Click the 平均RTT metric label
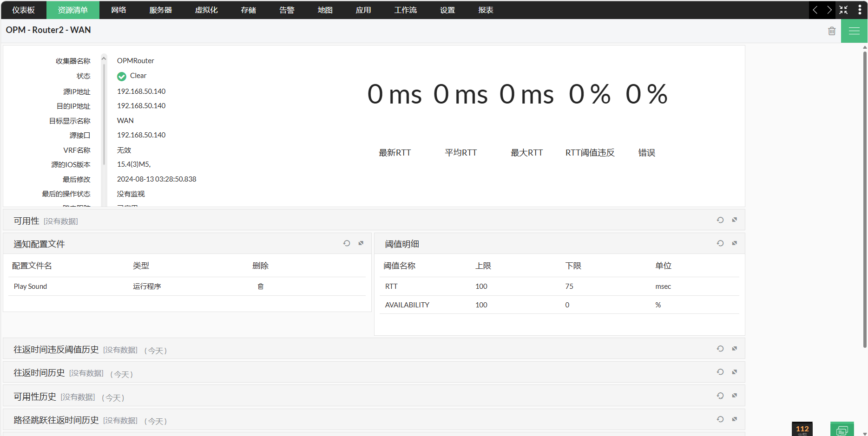 coord(461,153)
